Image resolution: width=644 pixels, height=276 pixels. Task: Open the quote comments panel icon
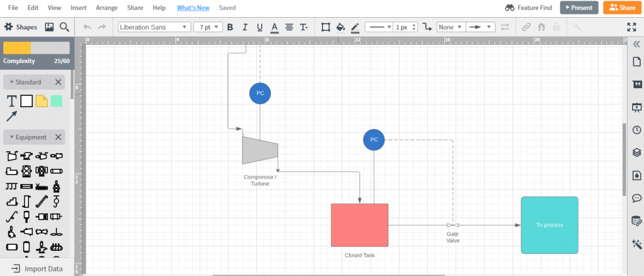pos(637,85)
